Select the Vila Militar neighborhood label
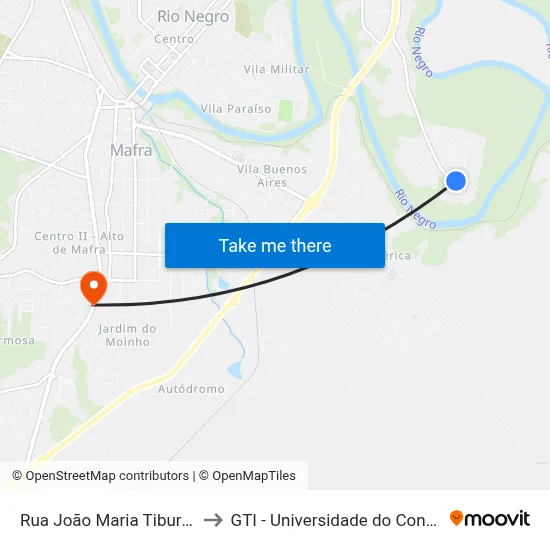550x550 pixels. pyautogui.click(x=276, y=69)
